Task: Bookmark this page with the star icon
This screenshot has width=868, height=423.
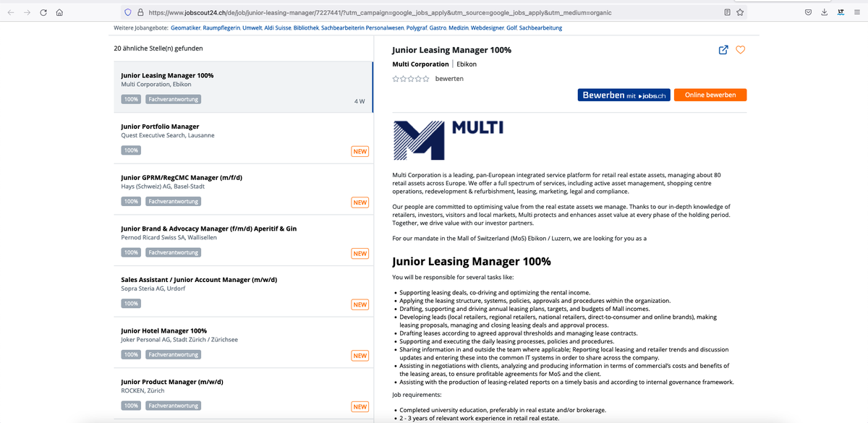Action: tap(740, 12)
